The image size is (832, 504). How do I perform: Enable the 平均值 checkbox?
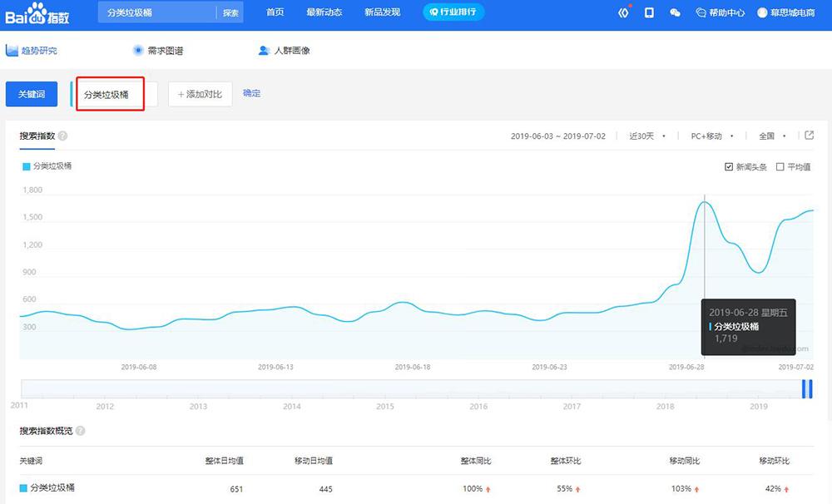(780, 166)
